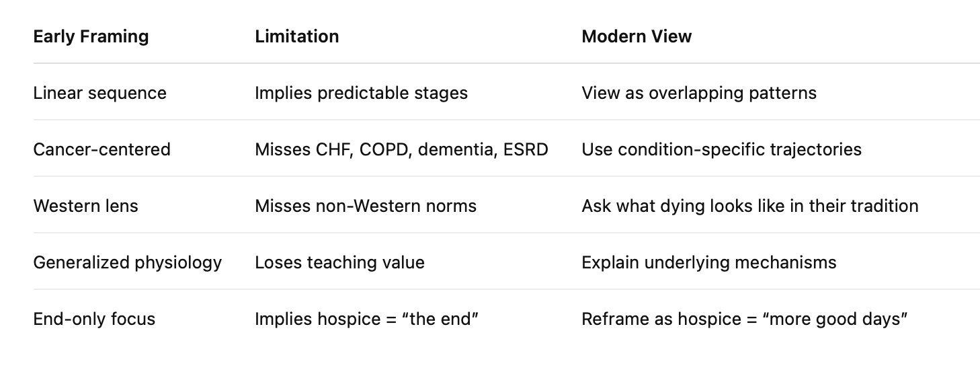The width and height of the screenshot is (980, 374).
Task: Click View as overlapping patterns cell
Action: [699, 93]
